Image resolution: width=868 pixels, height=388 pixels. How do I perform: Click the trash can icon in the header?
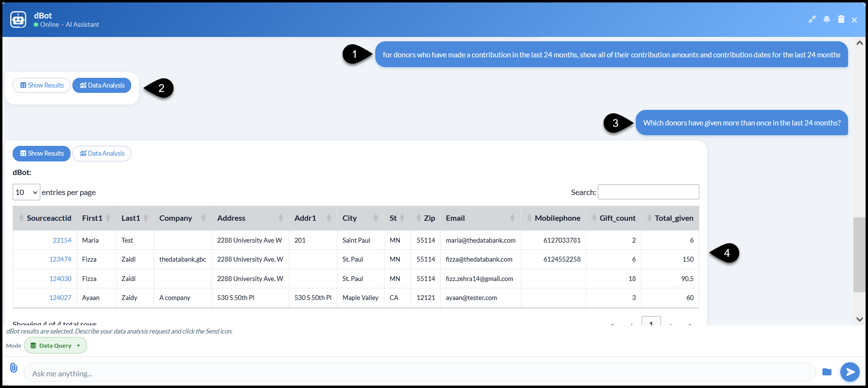coord(841,19)
